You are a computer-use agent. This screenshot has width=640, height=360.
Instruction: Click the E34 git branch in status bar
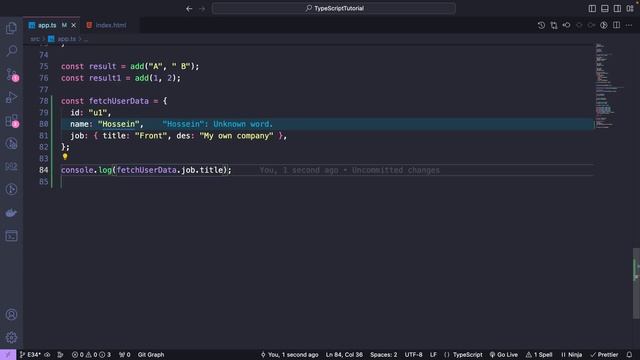[x=30, y=355]
